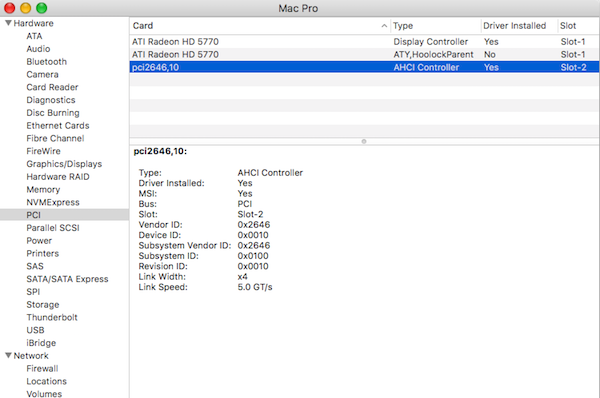Select ATI Radeon HD 5770 Display Controller row
Image resolution: width=600 pixels, height=398 pixels.
(364, 41)
